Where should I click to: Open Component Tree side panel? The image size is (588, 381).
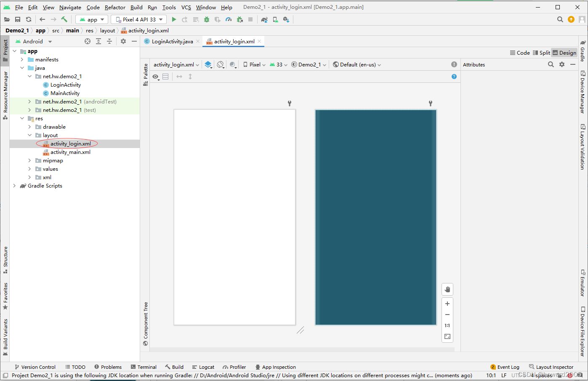point(146,324)
